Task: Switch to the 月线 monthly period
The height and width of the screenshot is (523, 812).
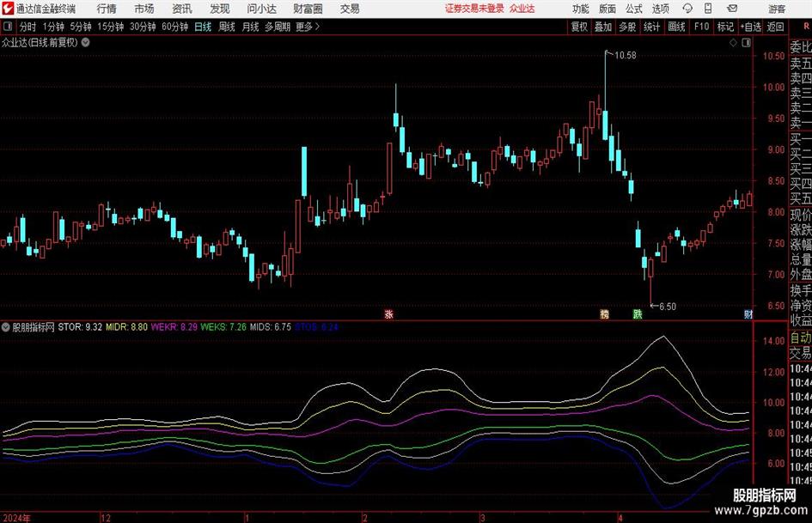Action: point(251,27)
